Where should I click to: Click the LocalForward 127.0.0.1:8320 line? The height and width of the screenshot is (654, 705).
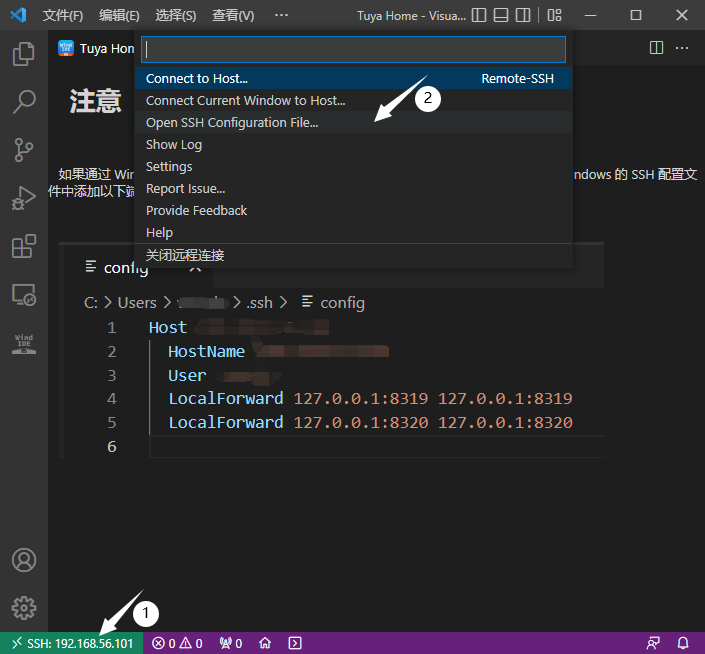click(370, 422)
